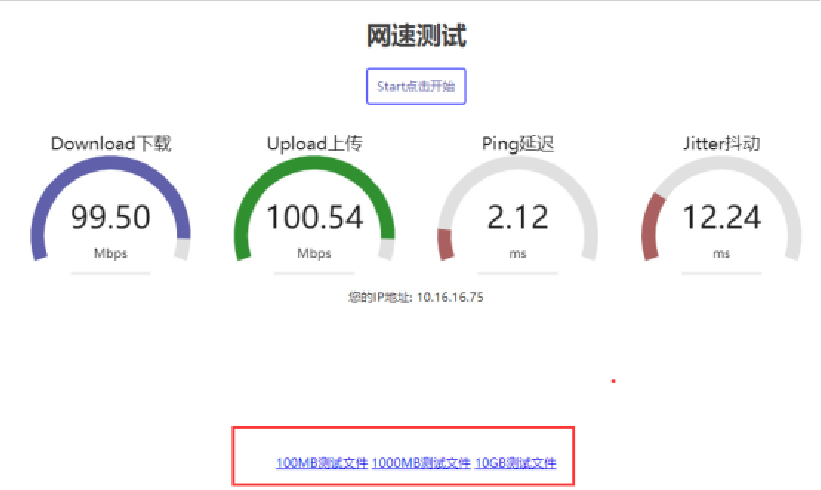Image resolution: width=821 pixels, height=490 pixels.
Task: Open the 1000MB测试文件 download link
Action: (421, 463)
